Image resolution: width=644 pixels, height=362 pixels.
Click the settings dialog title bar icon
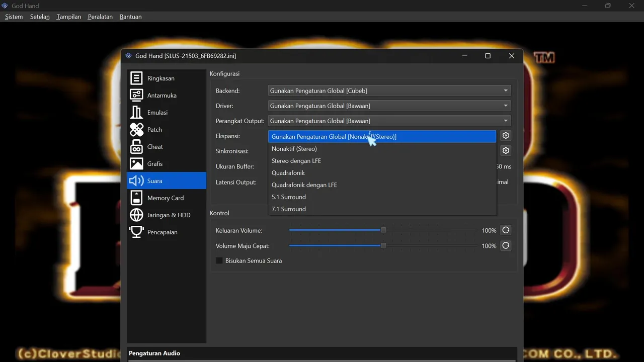129,56
